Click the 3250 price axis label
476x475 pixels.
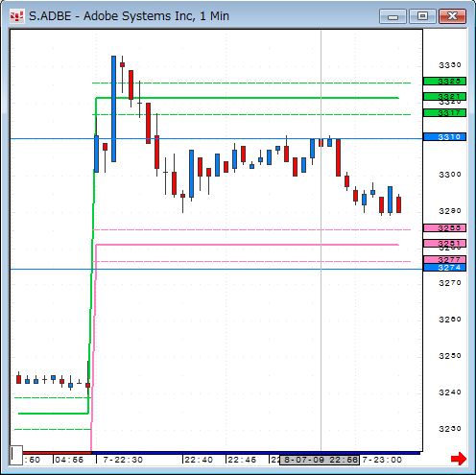coord(450,356)
